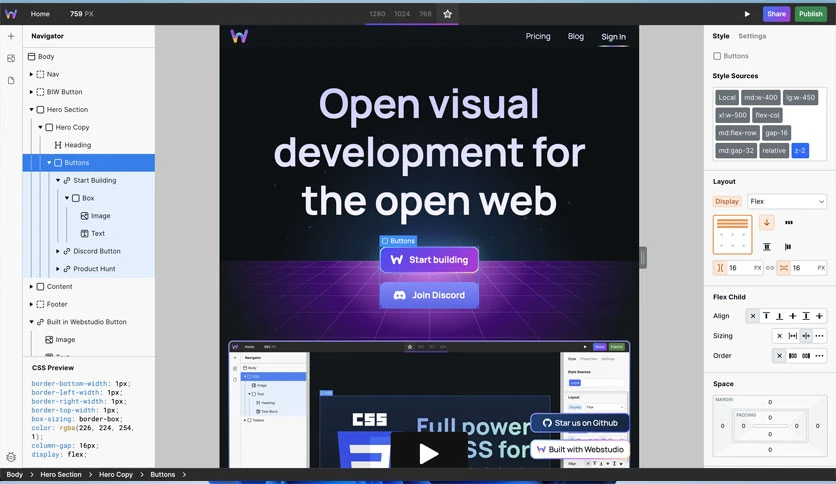Select Align self start option
836x484 pixels.
[x=766, y=316]
